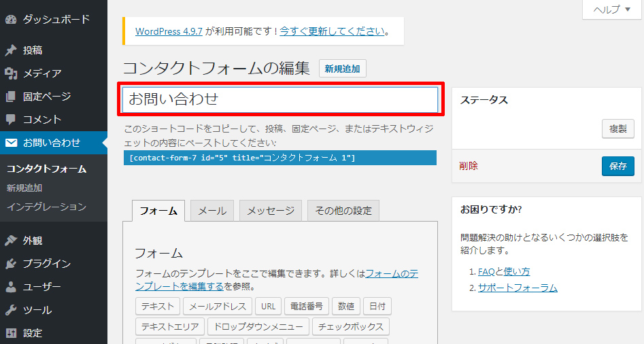Insert a ドロップダウンメニュー form tag
Image resolution: width=644 pixels, height=344 pixels.
pyautogui.click(x=258, y=327)
